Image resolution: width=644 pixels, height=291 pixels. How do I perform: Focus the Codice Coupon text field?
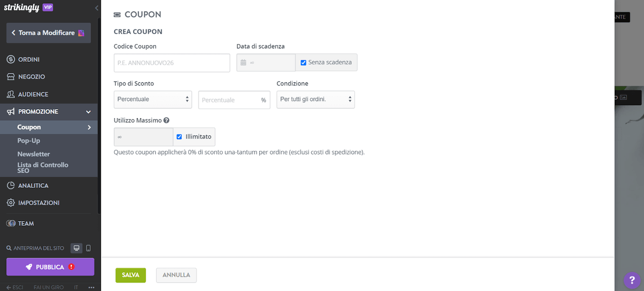tap(172, 63)
